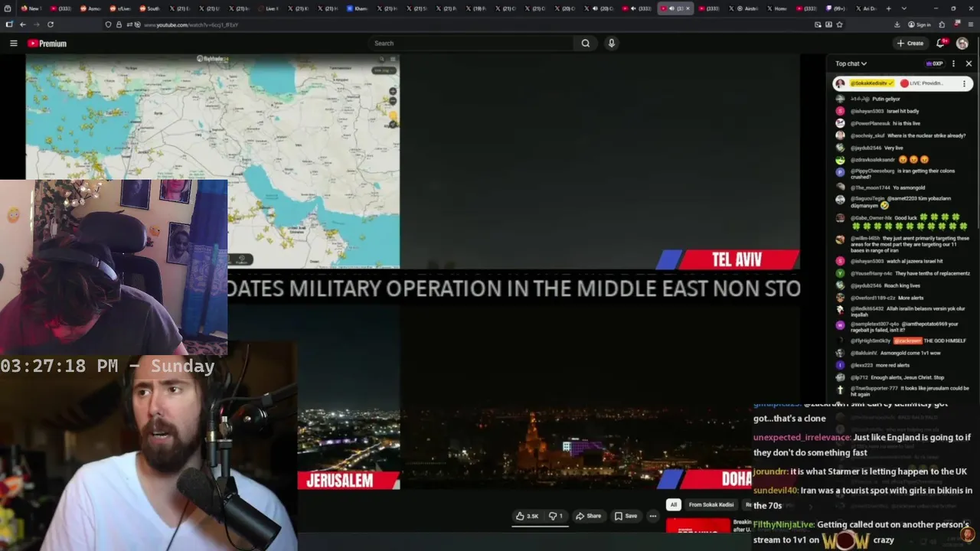Open live chat three-dot options
This screenshot has width=980, height=551.
953,64
